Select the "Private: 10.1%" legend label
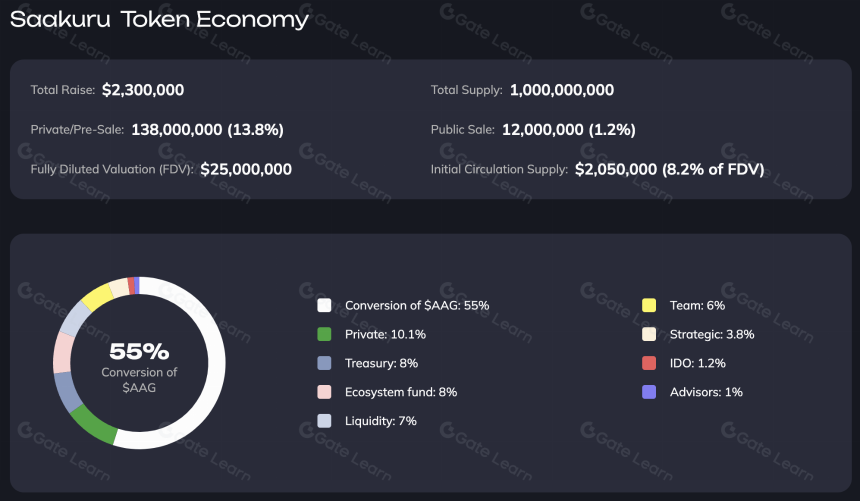 tap(385, 334)
